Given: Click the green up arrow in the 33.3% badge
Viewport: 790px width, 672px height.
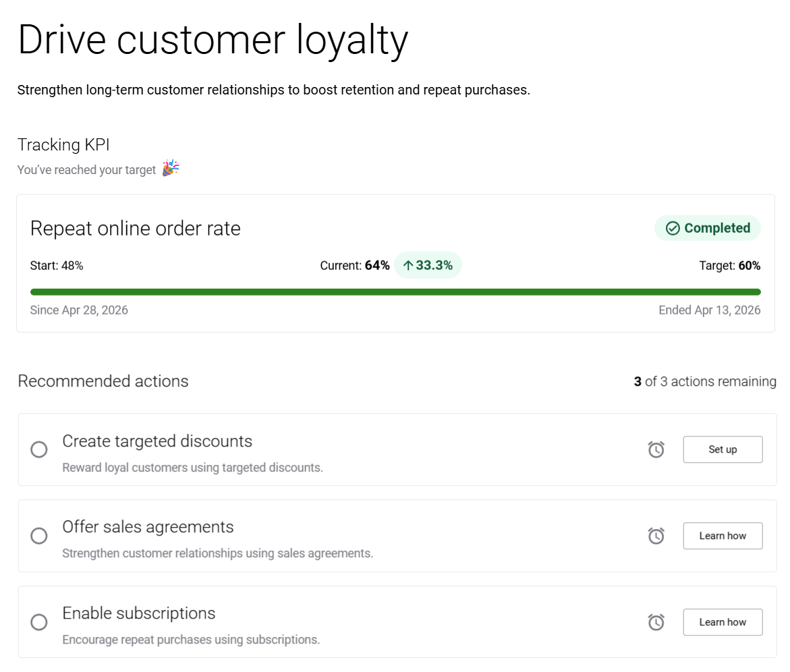Looking at the screenshot, I should point(407,266).
